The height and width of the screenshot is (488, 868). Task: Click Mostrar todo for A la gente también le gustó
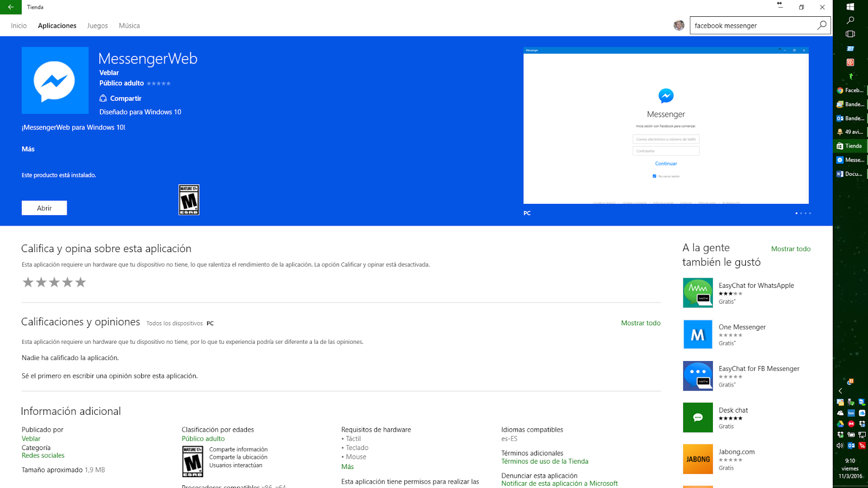[791, 249]
